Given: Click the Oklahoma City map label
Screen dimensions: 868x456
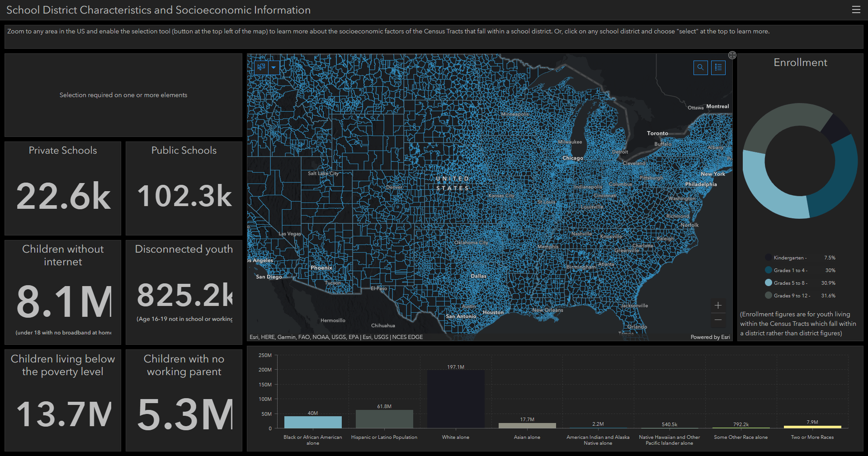Looking at the screenshot, I should click(x=472, y=243).
